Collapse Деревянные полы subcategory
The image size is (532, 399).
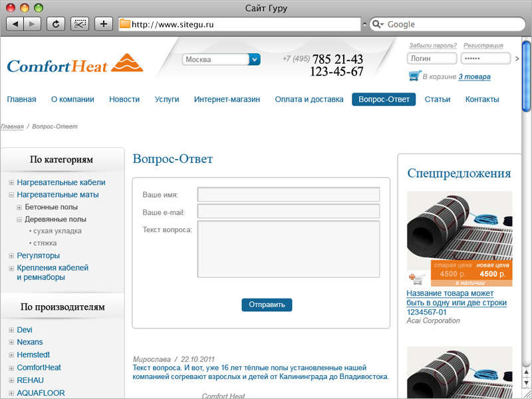pos(19,219)
